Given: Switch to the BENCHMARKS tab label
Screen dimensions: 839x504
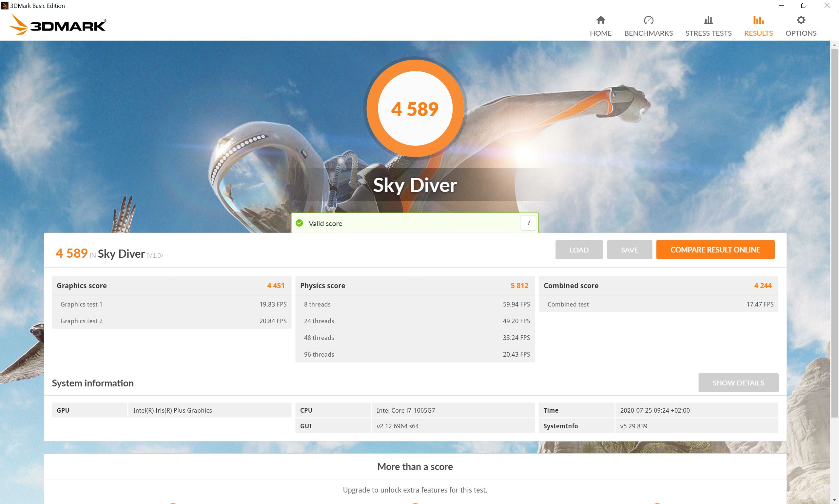Looking at the screenshot, I should (x=648, y=33).
